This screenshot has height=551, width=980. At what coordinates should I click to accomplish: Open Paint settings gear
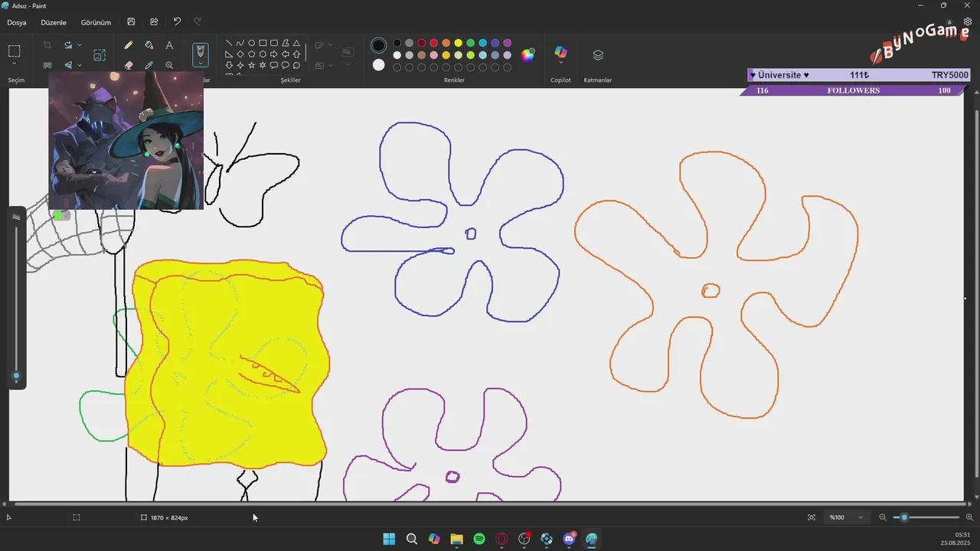[x=968, y=22]
